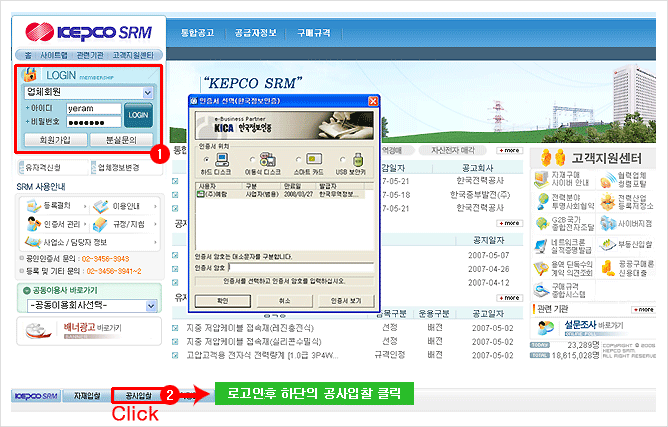Screen dimensions: 668x427
Task: Toggle the checkbox beside 고압고객용 전자식 전력량계
Action: 175,355
